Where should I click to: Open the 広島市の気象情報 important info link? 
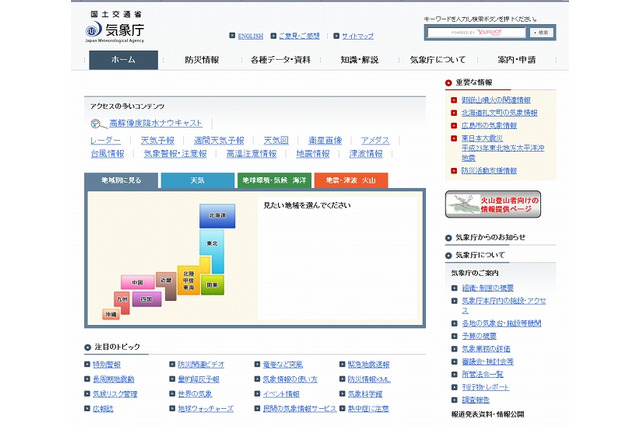(x=489, y=126)
